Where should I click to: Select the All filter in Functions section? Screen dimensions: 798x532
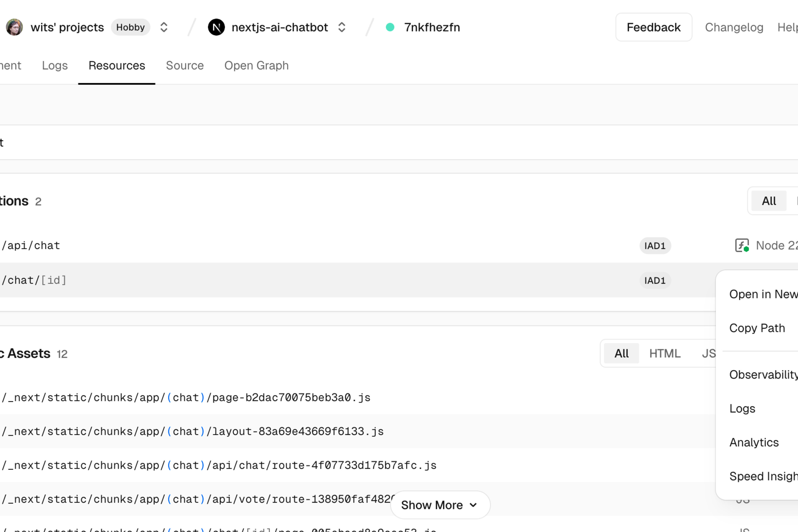click(x=769, y=201)
